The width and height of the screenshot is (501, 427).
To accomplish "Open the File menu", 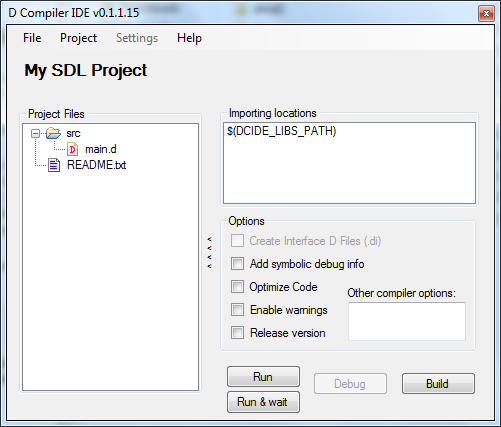I will click(32, 38).
